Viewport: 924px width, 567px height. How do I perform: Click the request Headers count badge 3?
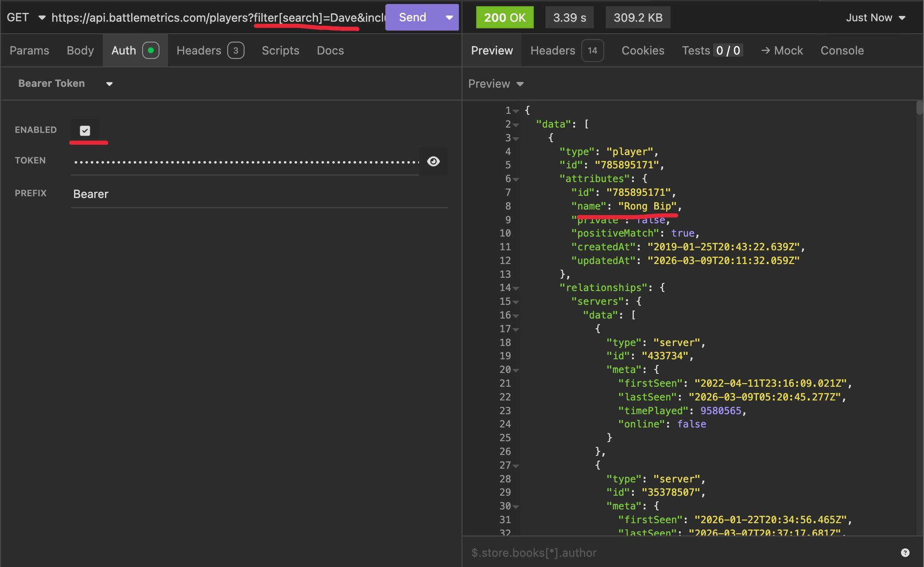pos(236,50)
